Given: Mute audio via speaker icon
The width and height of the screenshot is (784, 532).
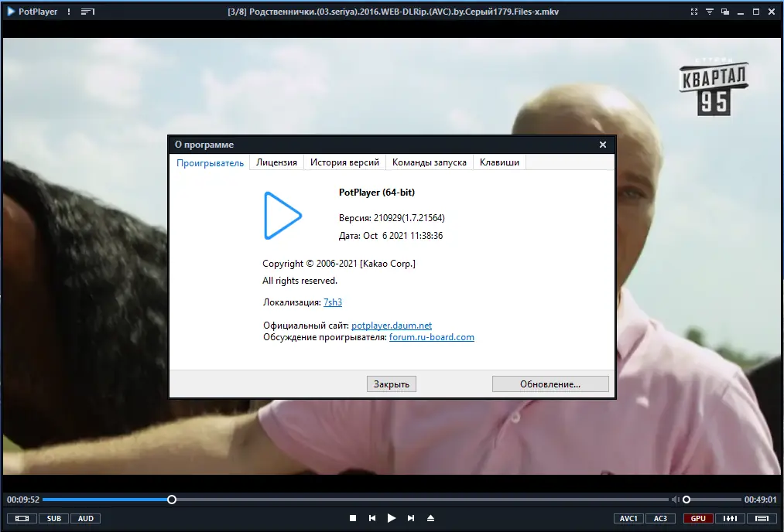Looking at the screenshot, I should click(675, 500).
